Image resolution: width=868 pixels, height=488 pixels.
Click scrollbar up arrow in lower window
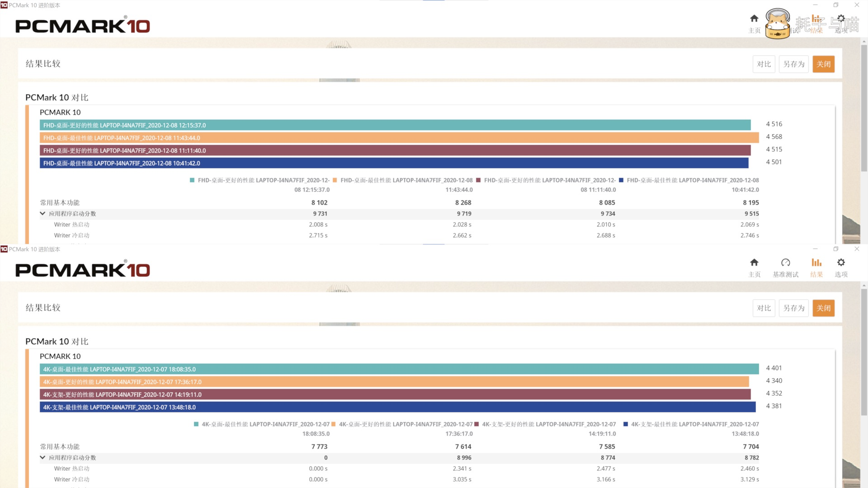tap(864, 286)
